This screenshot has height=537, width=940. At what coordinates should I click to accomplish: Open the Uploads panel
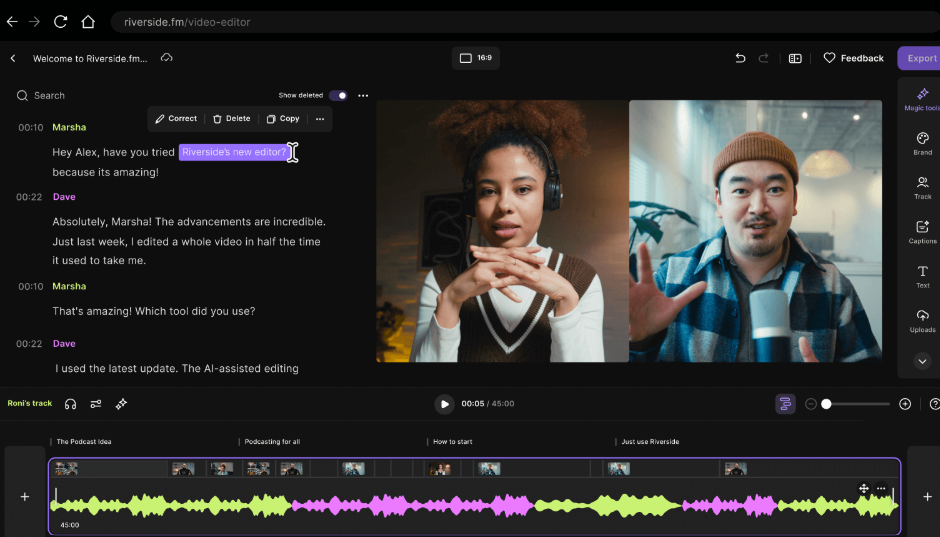pyautogui.click(x=923, y=321)
